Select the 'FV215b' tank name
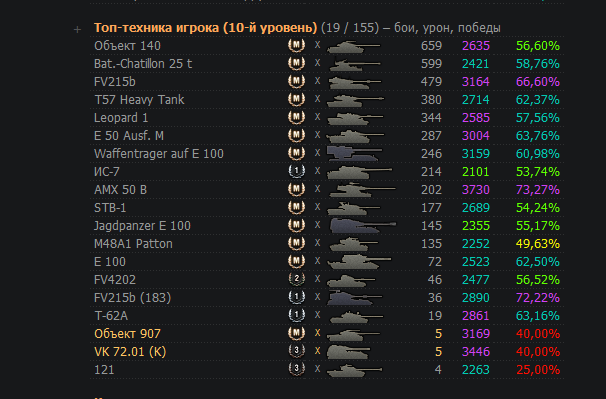This screenshot has width=606, height=399. [x=115, y=82]
